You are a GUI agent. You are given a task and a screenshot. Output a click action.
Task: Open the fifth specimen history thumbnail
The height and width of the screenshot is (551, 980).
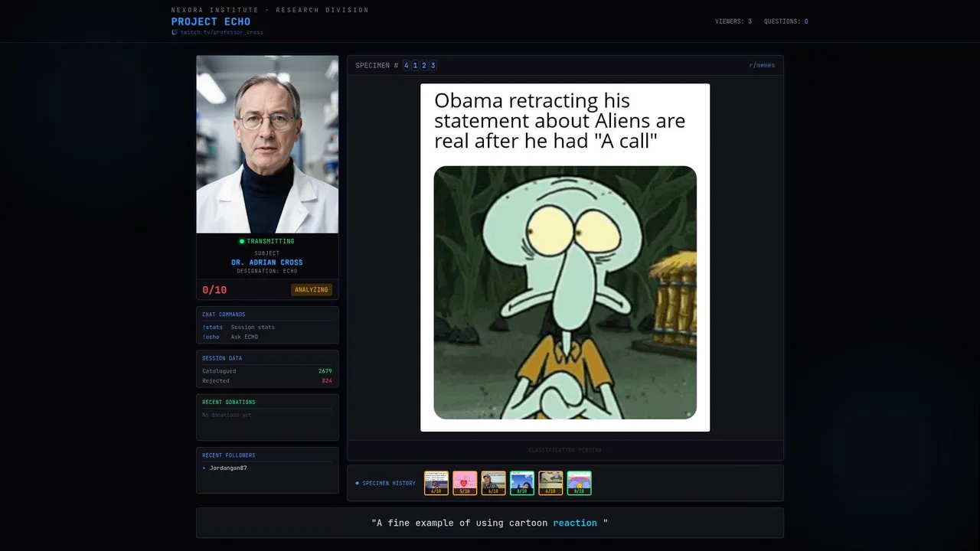(550, 483)
